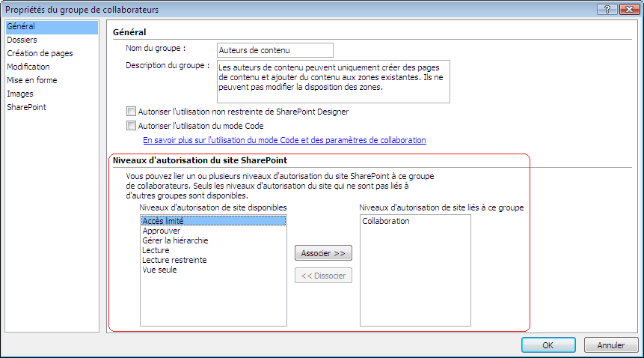Open the Création de pages category
The image size is (644, 358).
coord(40,53)
